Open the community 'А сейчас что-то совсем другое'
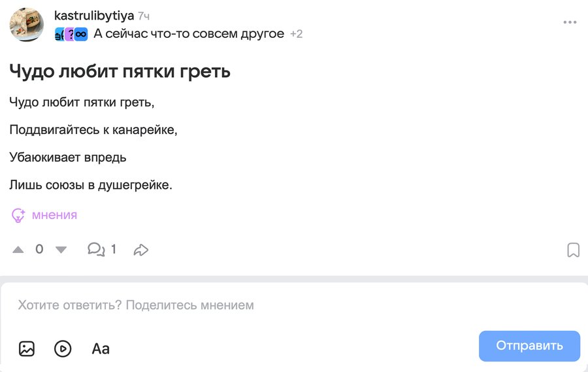Image resolution: width=588 pixels, height=372 pixels. [189, 34]
